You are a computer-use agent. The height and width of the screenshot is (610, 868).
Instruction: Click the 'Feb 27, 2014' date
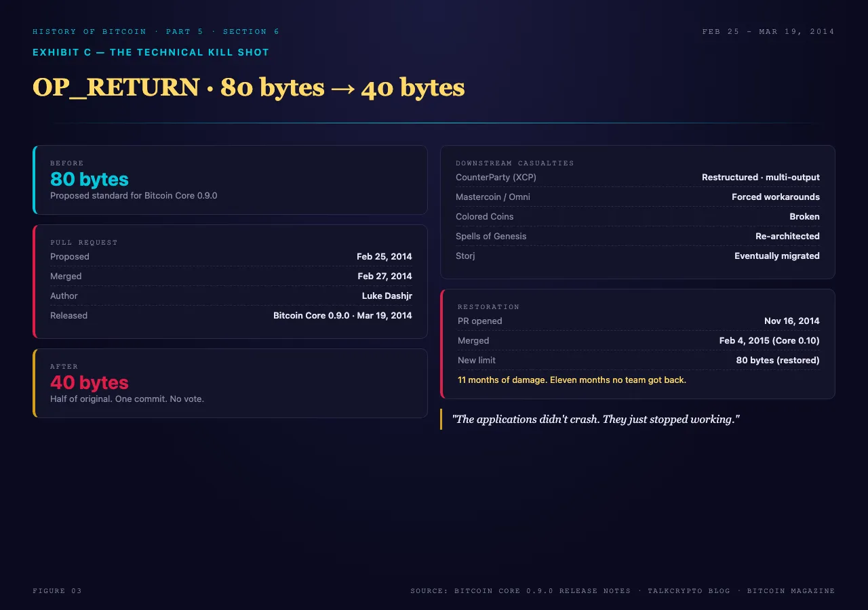click(x=384, y=277)
